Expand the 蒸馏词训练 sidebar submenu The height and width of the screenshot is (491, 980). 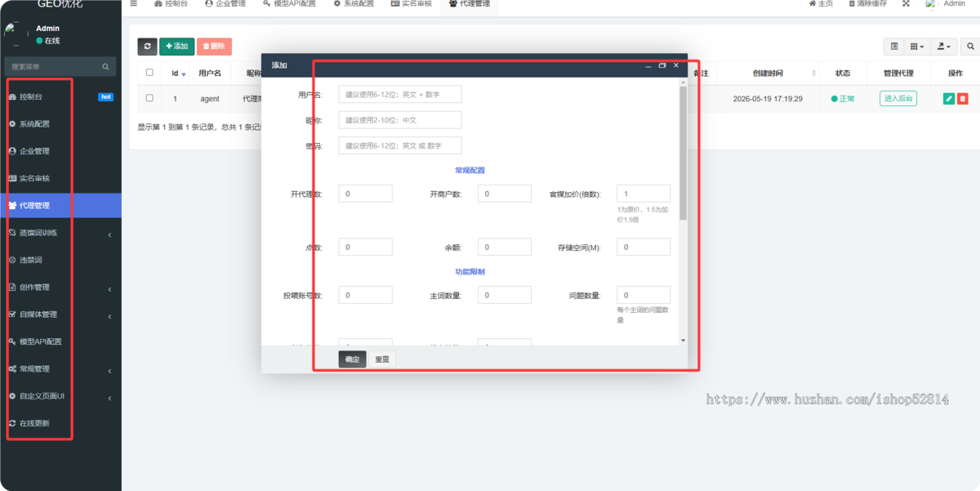pyautogui.click(x=60, y=233)
